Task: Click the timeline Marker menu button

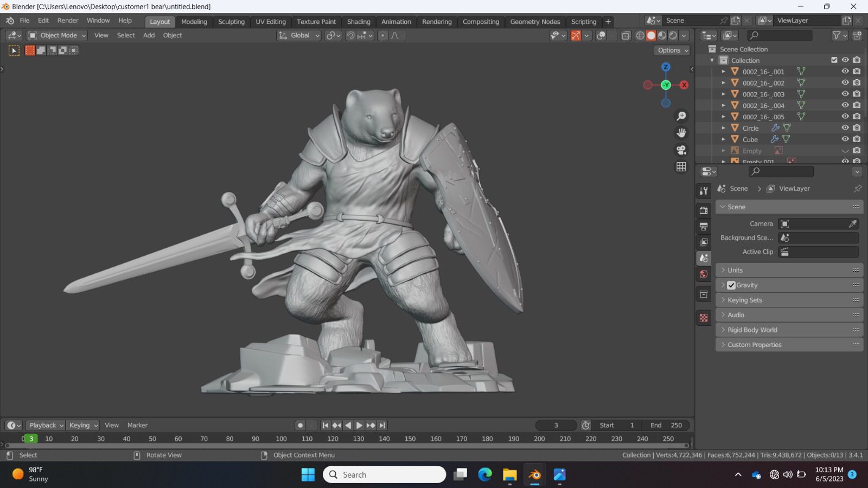Action: click(137, 426)
